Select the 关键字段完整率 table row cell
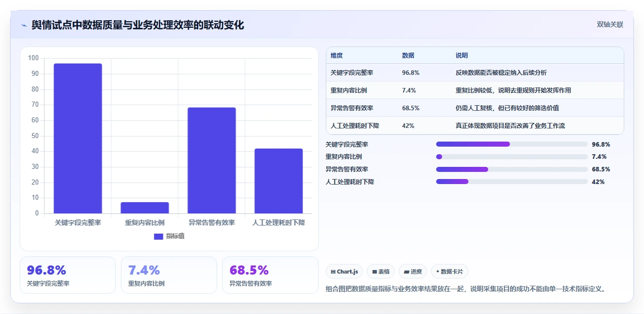Screen dimensions: 644x314 (x=352, y=73)
